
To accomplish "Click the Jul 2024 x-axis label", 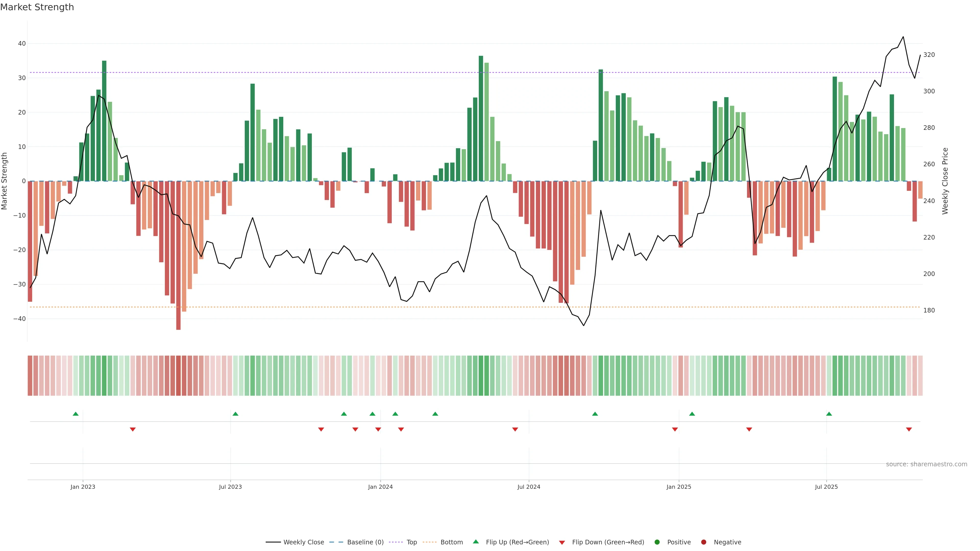I will 529,487.
